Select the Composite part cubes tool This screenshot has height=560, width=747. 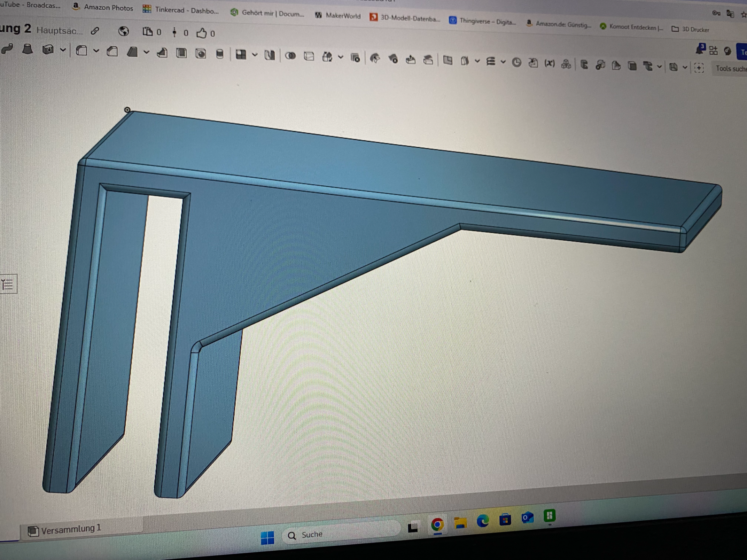click(x=566, y=64)
